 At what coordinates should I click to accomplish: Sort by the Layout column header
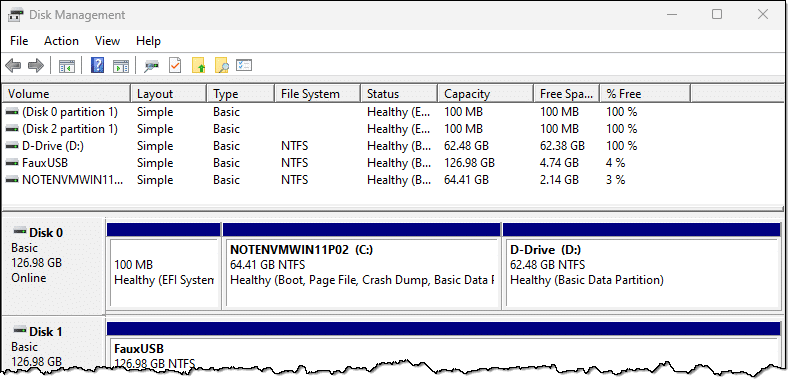pyautogui.click(x=169, y=94)
